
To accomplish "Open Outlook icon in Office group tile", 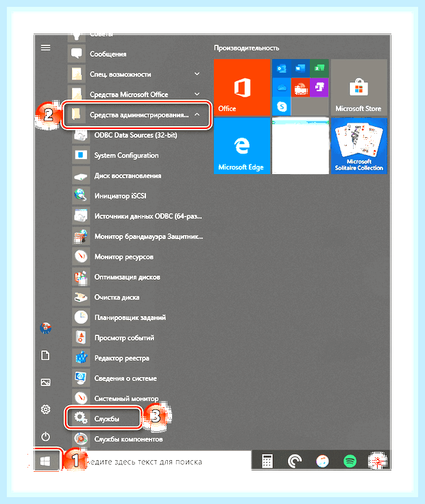I will click(x=282, y=69).
